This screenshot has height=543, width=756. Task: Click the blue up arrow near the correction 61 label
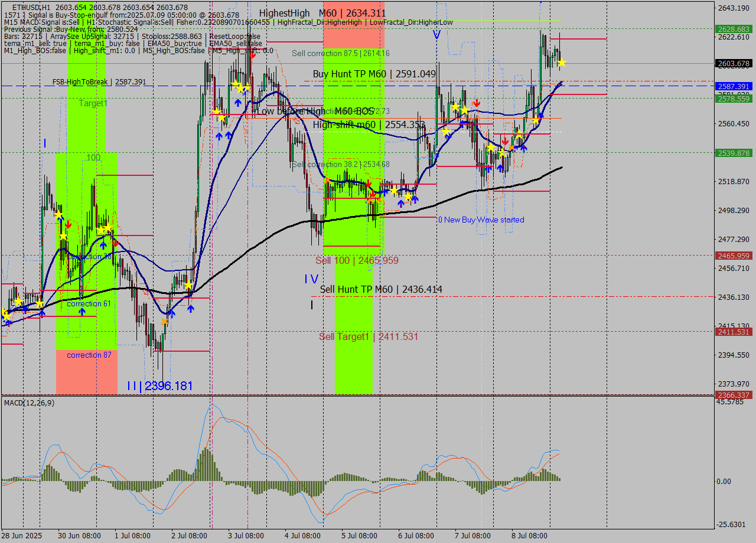coord(82,312)
